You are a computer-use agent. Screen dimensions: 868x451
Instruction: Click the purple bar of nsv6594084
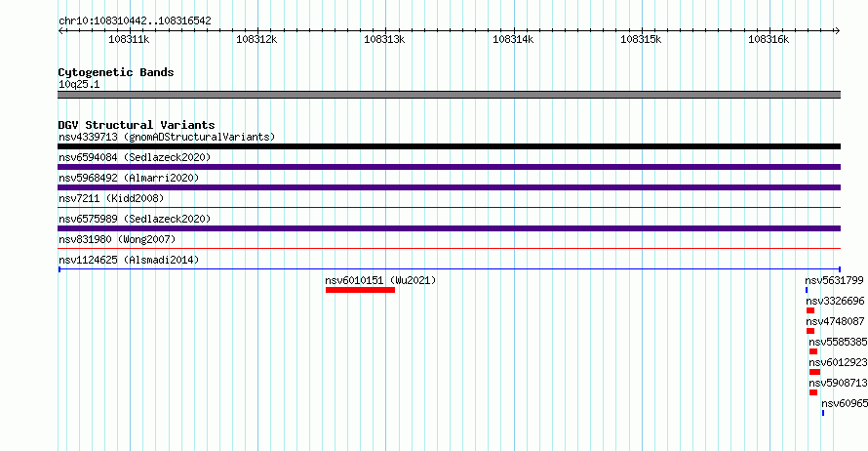point(449,167)
